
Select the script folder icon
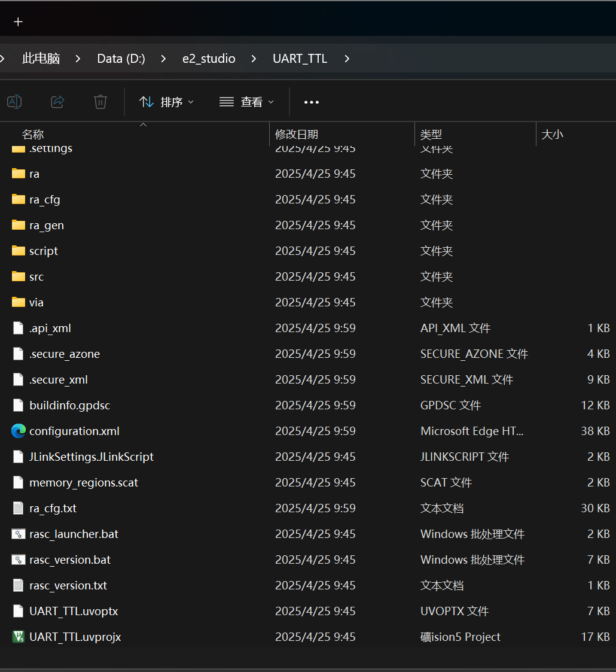click(19, 251)
